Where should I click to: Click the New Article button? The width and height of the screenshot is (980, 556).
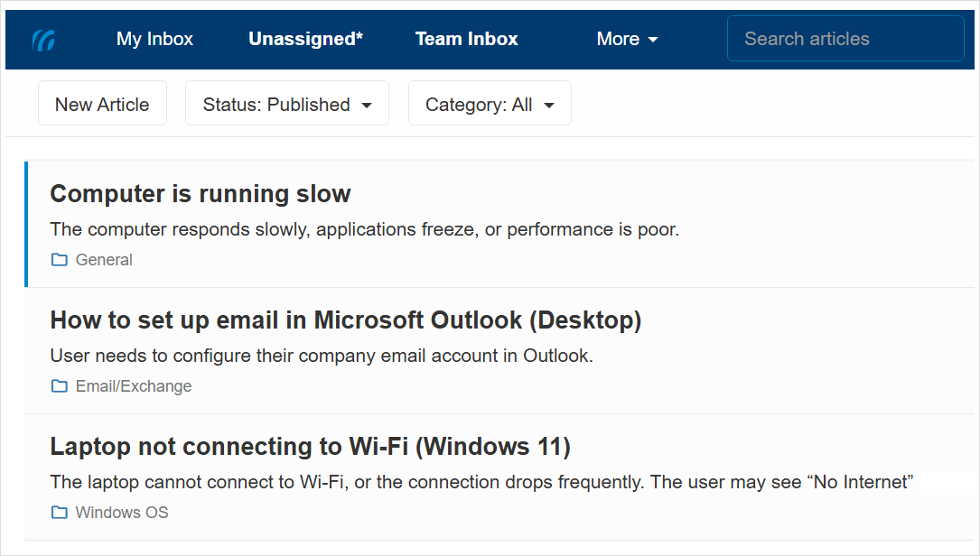pyautogui.click(x=102, y=103)
